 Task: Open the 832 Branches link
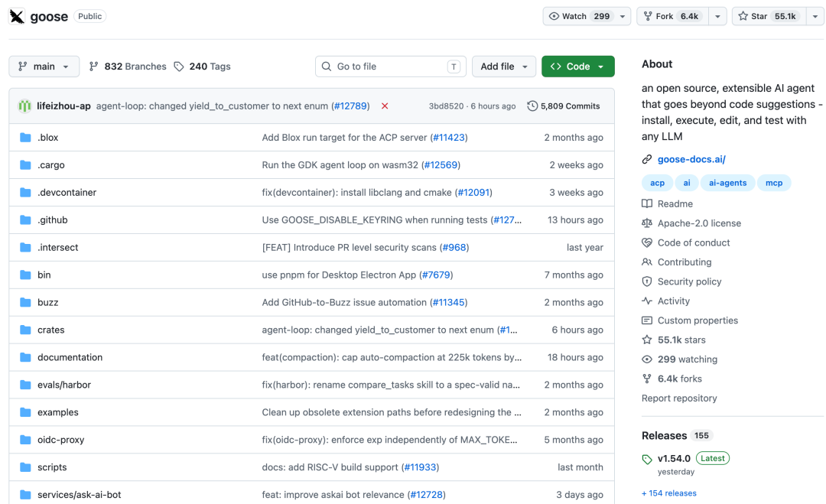click(128, 67)
